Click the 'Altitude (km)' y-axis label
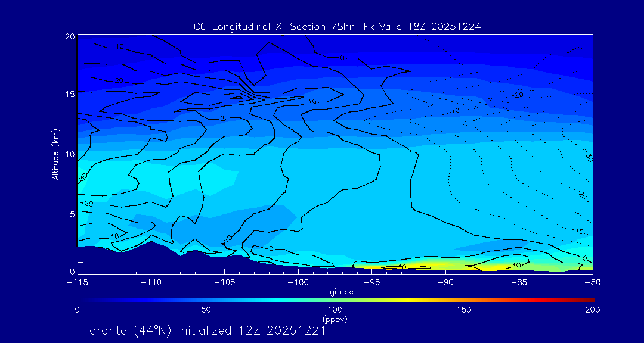The image size is (644, 343). click(55, 154)
